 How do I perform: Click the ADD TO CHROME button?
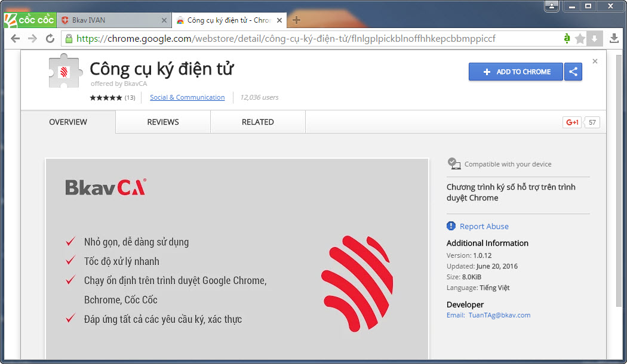tap(516, 72)
